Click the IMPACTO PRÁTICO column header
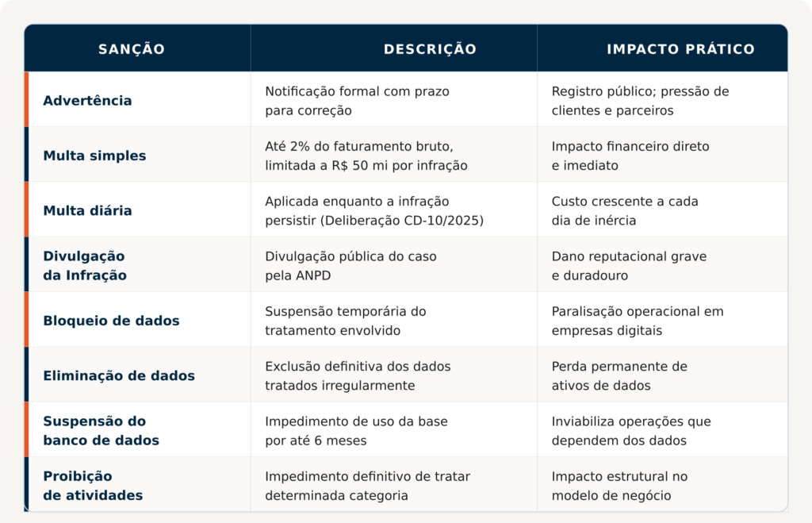 point(680,49)
